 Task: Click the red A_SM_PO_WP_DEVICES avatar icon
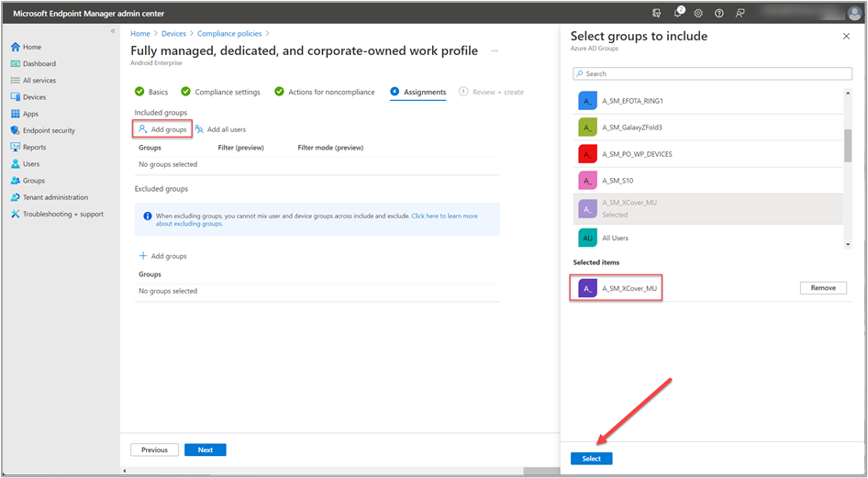[587, 154]
